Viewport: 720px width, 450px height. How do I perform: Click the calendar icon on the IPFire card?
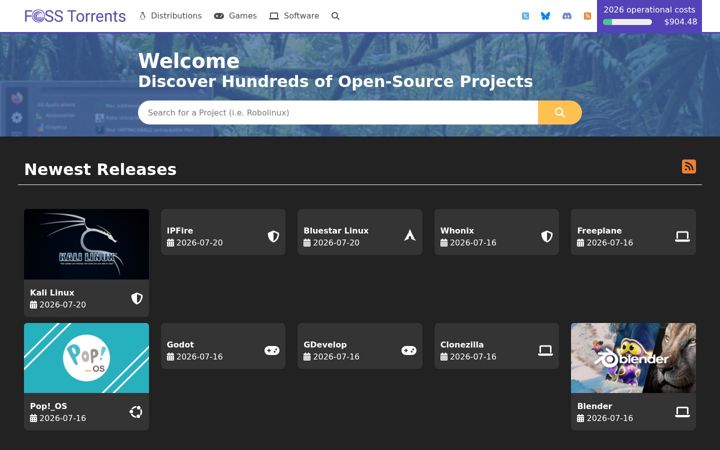click(170, 243)
